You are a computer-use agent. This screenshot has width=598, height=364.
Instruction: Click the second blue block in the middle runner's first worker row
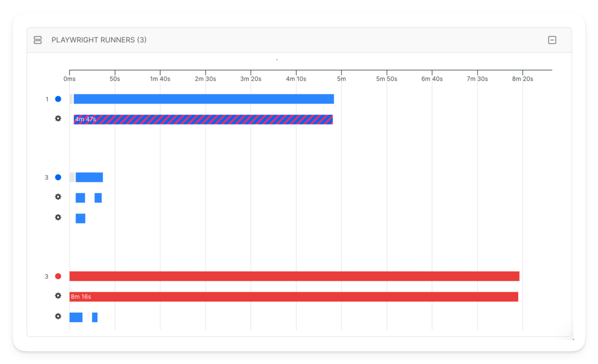(98, 198)
